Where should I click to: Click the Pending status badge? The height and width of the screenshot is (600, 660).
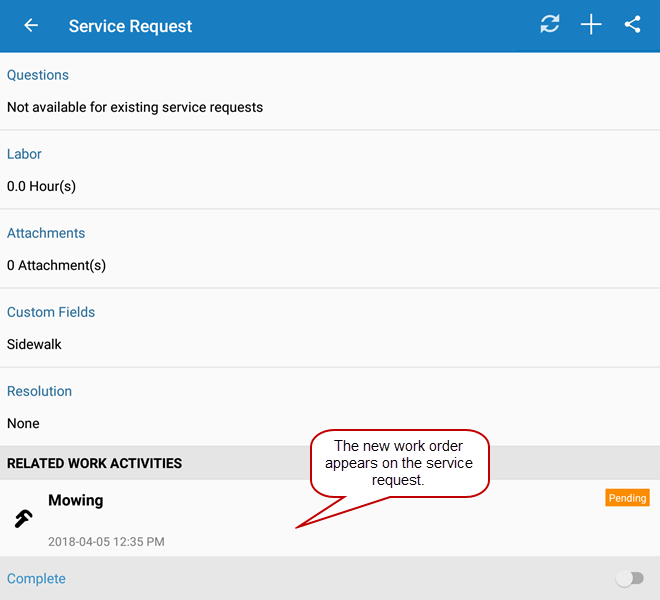coord(627,498)
